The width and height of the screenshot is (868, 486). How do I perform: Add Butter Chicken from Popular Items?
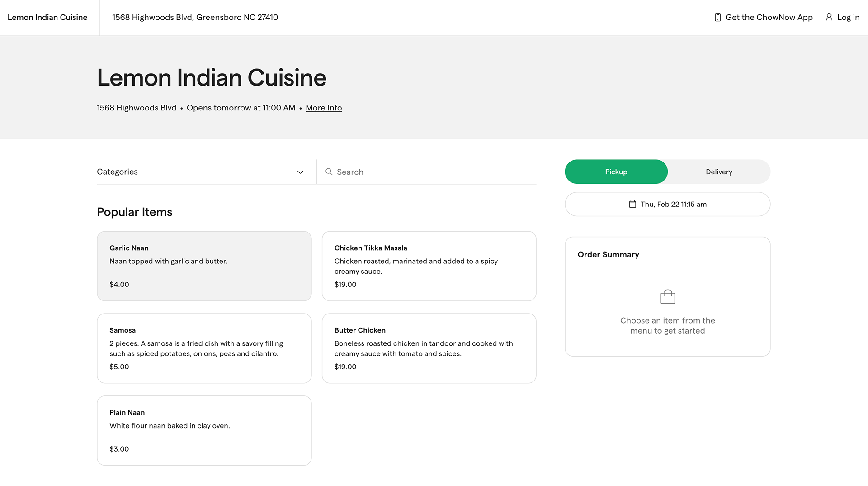point(429,348)
